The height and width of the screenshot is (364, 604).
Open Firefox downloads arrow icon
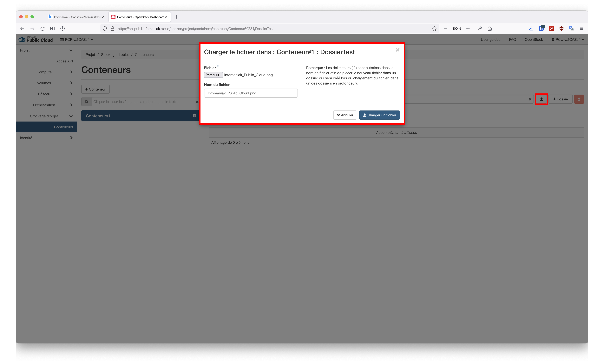pos(531,29)
